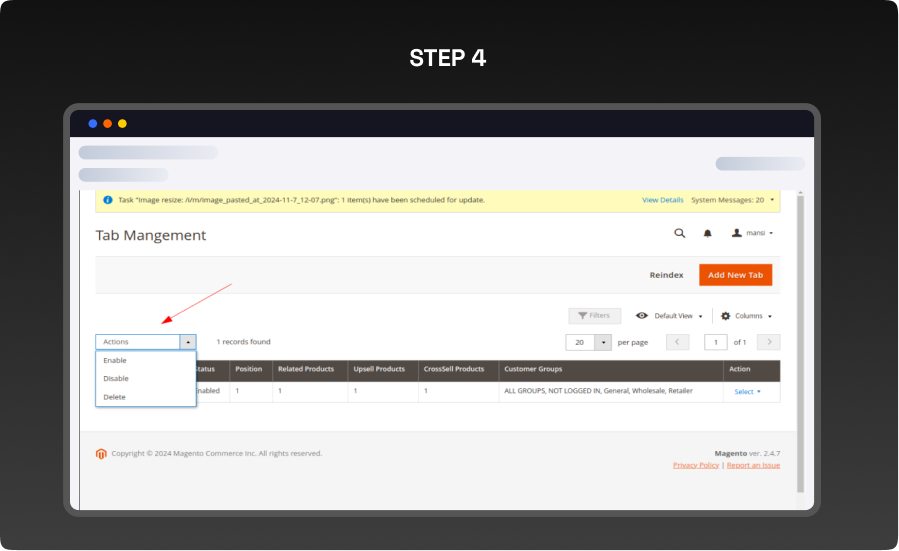
Task: Click the Magento logo in footer
Action: click(101, 453)
